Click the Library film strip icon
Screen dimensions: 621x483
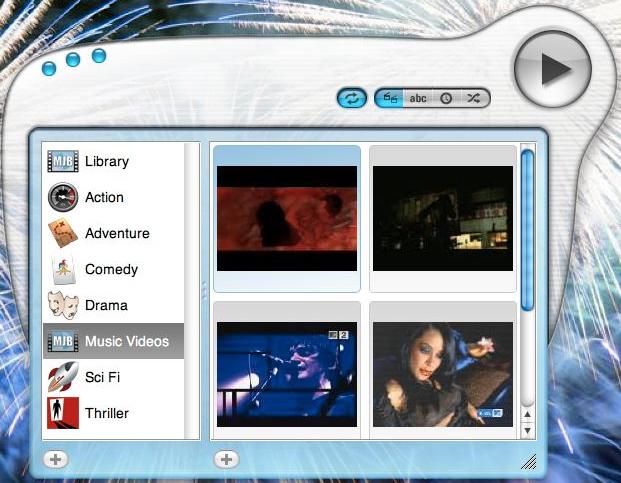(63, 161)
